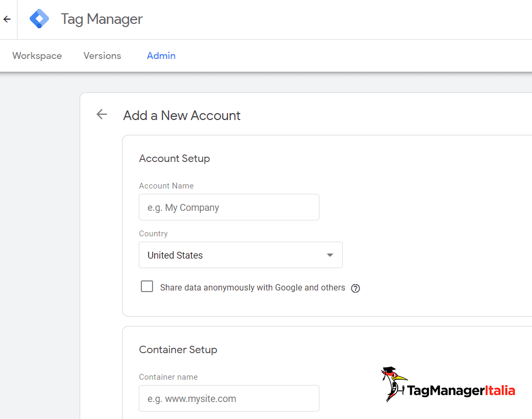532x419 pixels.
Task: Select the Admin tab
Action: pos(161,56)
